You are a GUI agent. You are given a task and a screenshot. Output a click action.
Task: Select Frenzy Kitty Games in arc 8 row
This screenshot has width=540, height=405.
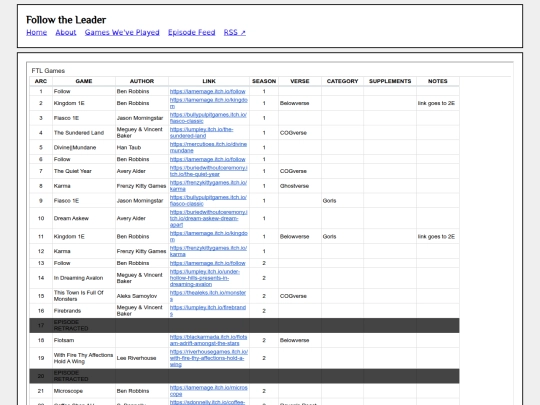pos(141,186)
